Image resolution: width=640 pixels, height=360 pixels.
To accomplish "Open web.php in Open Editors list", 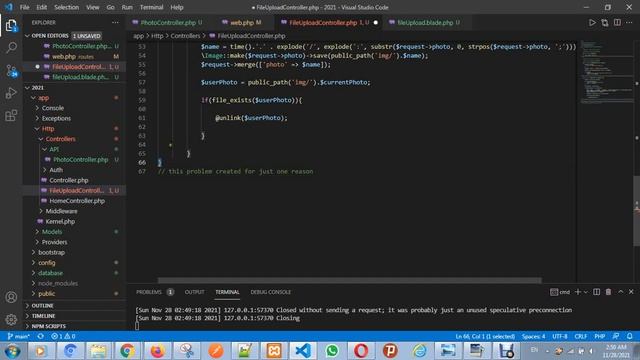I will [x=75, y=56].
